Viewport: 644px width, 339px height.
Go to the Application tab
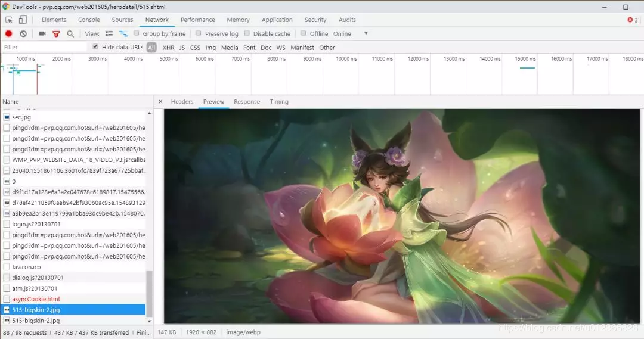coord(277,20)
